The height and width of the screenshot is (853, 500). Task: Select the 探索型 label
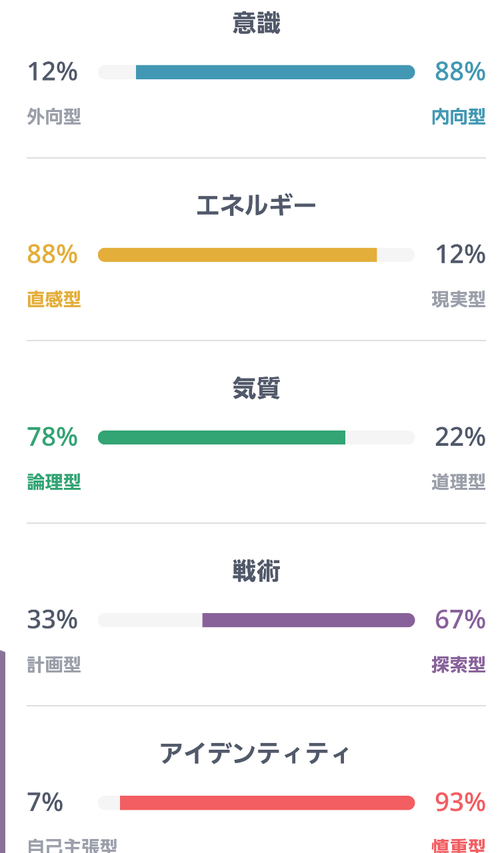coord(458,665)
